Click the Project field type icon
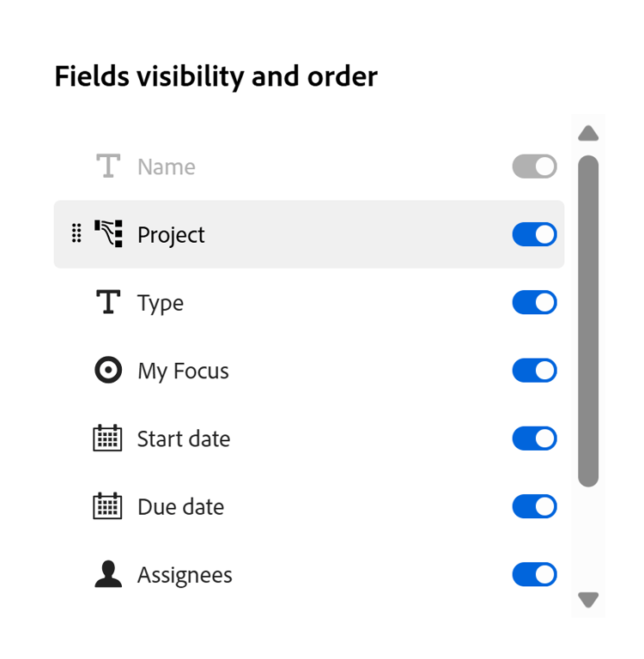644x659 pixels. pos(108,234)
